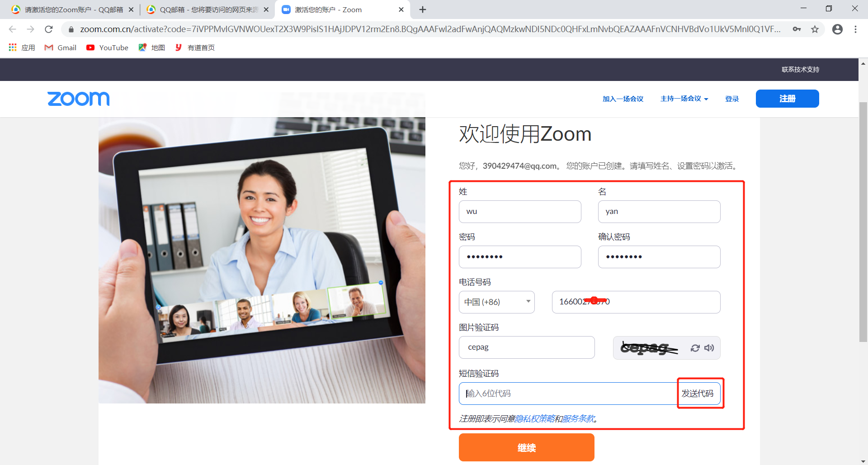The height and width of the screenshot is (465, 868).
Task: Open the Chrome profile avatar
Action: (837, 29)
